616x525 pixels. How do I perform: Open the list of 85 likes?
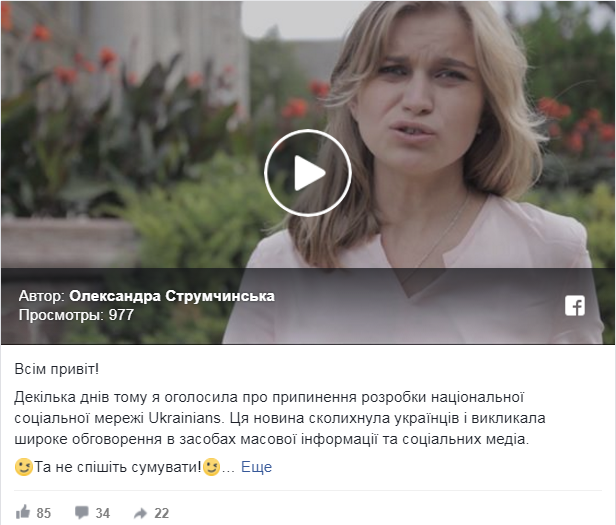[x=44, y=513]
